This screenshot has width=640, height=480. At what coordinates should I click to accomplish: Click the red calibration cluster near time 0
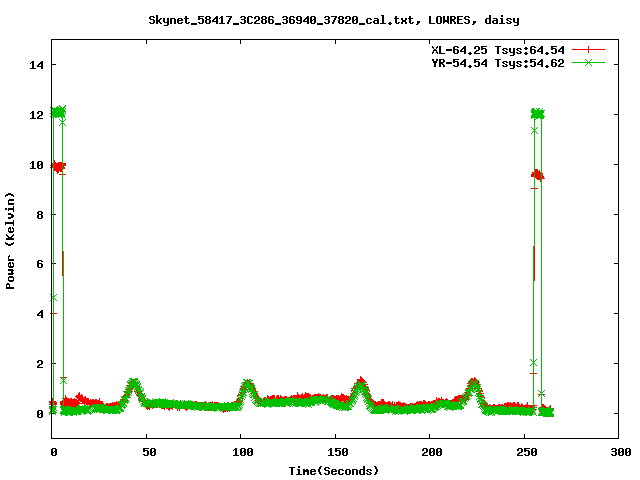click(x=58, y=167)
